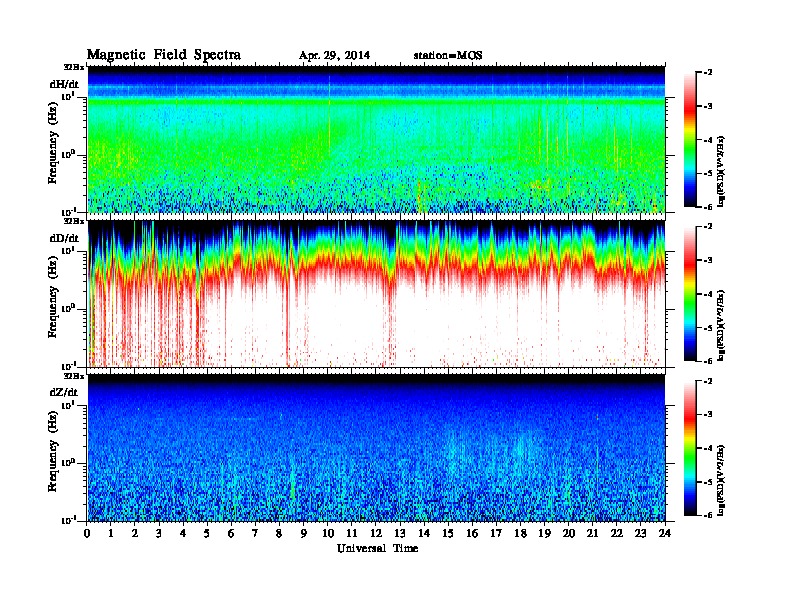792x612 pixels.
Task: Click time axis tick label "11"
Action: pos(352,533)
